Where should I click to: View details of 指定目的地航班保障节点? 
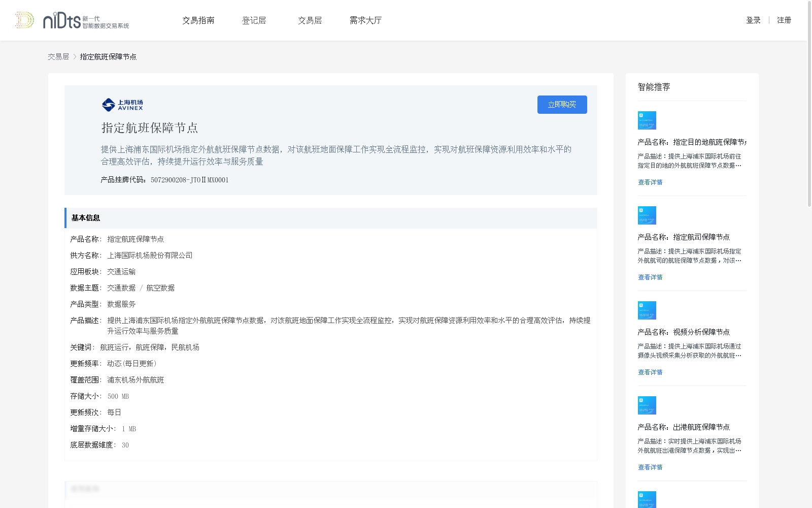click(650, 182)
